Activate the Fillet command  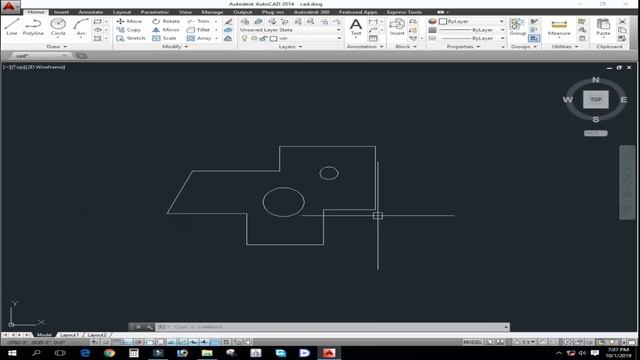coord(198,30)
